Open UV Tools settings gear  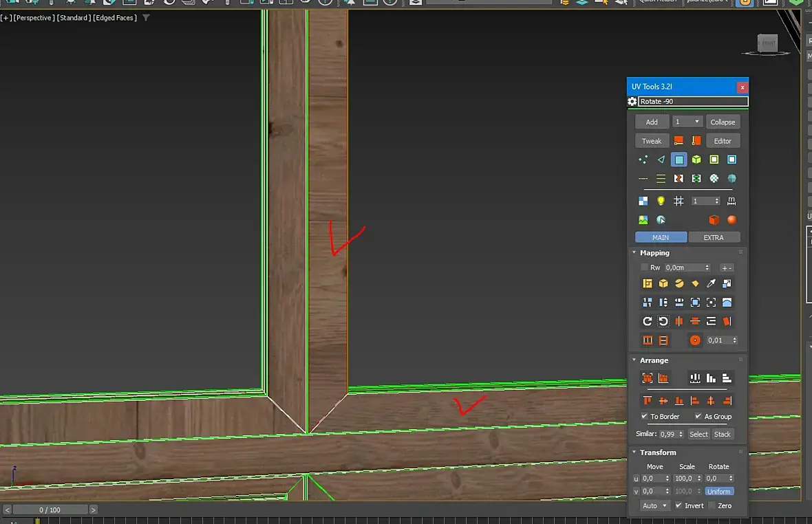pyautogui.click(x=632, y=101)
